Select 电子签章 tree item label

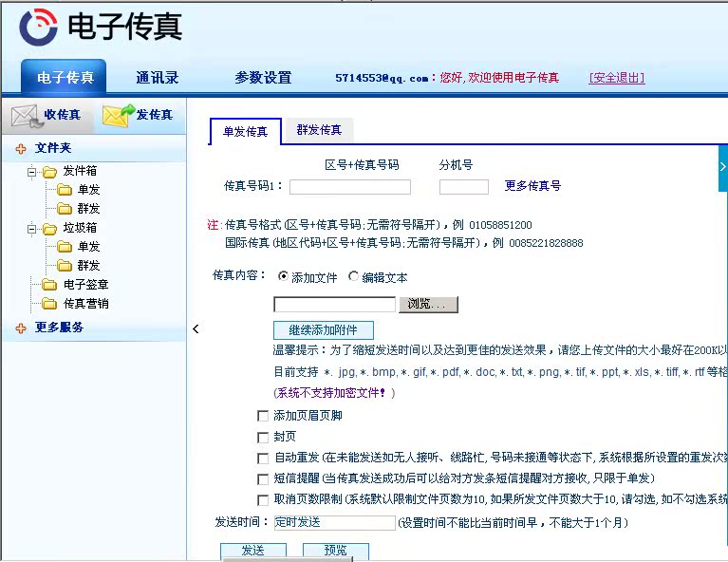85,284
